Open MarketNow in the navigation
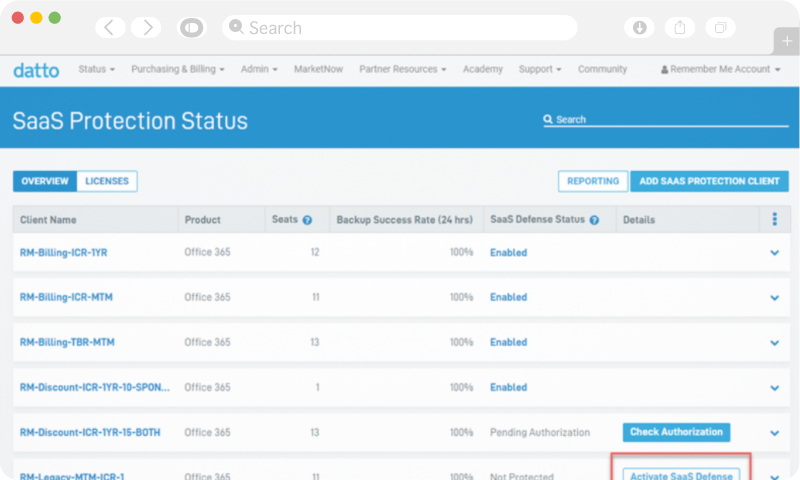The width and height of the screenshot is (800, 480). (x=318, y=69)
